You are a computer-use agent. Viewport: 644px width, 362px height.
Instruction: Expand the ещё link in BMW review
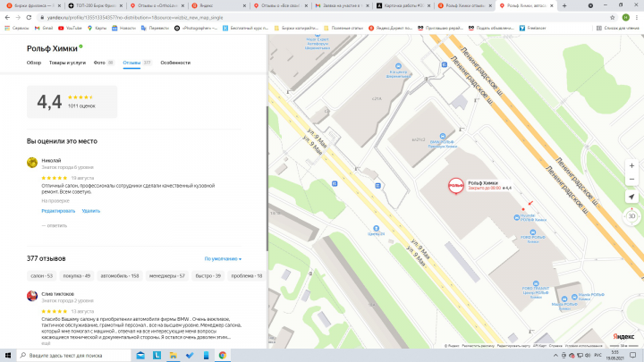46,343
